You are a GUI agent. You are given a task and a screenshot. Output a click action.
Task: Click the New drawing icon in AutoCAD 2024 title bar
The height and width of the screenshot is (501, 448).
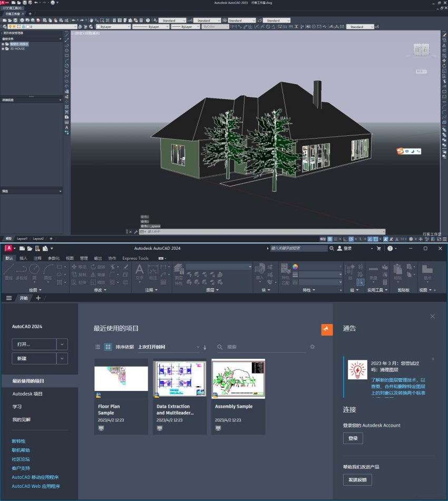point(22,248)
